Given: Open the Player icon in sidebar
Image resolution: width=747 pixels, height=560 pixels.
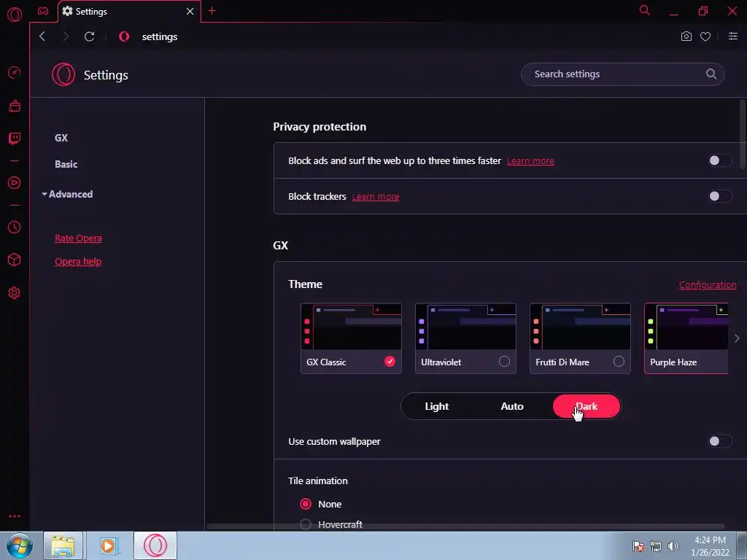Looking at the screenshot, I should pos(15,183).
